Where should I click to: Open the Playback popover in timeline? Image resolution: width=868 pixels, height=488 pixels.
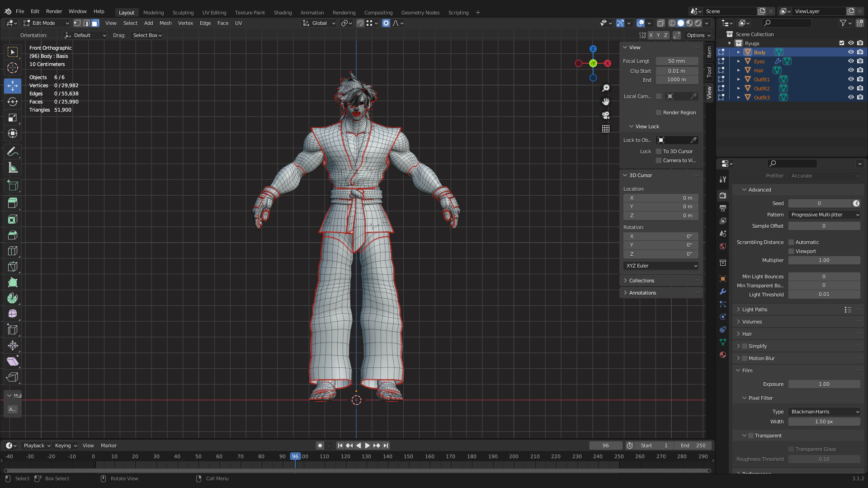click(37, 446)
